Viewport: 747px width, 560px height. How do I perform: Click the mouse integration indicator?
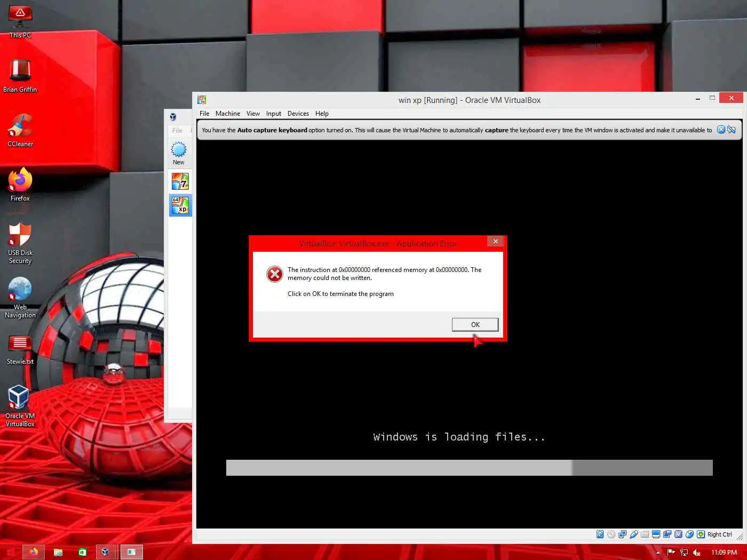[689, 534]
